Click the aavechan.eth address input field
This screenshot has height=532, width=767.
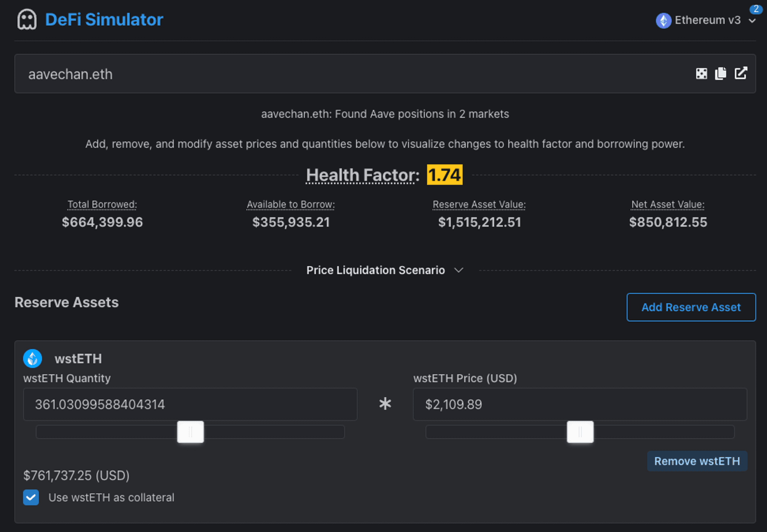coord(385,74)
